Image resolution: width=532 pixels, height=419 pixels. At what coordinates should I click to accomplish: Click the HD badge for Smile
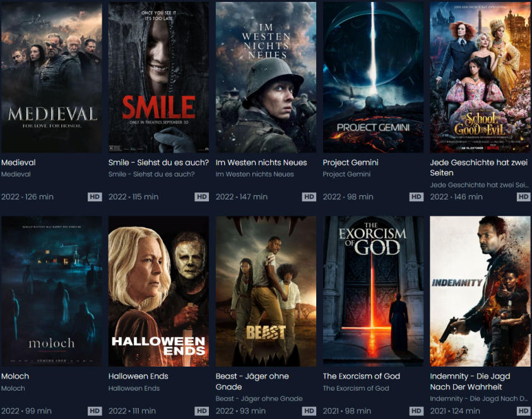click(201, 197)
